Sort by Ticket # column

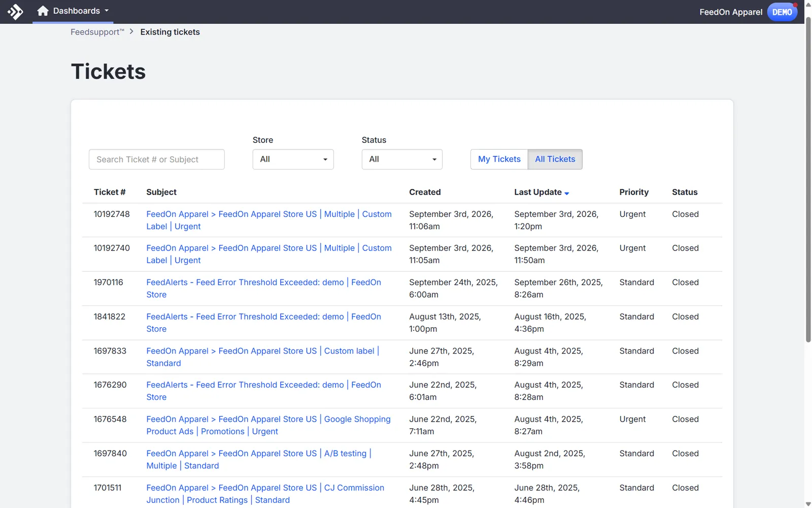coord(110,192)
